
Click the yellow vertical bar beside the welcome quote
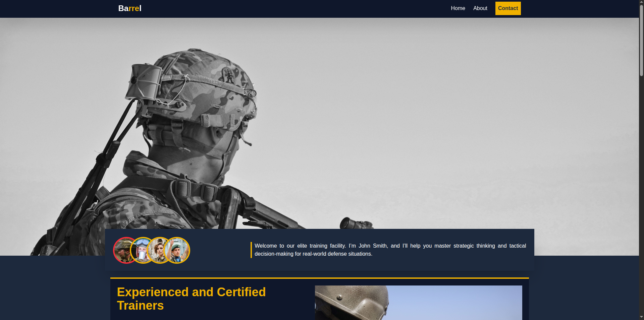click(251, 250)
